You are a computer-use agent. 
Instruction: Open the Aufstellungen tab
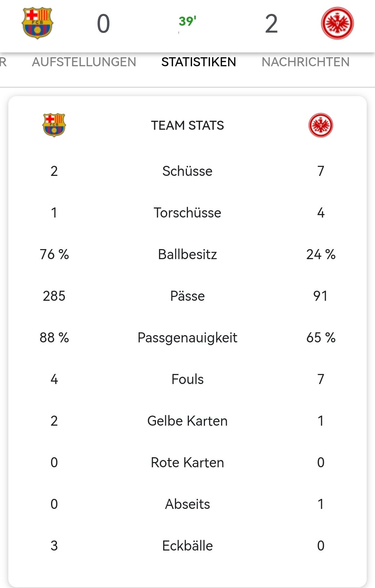tap(84, 62)
